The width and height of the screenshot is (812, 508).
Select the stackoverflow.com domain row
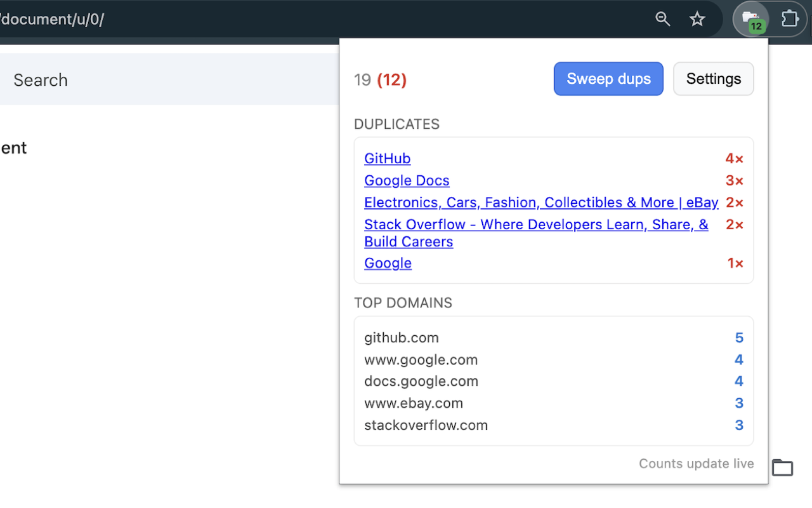(x=554, y=425)
